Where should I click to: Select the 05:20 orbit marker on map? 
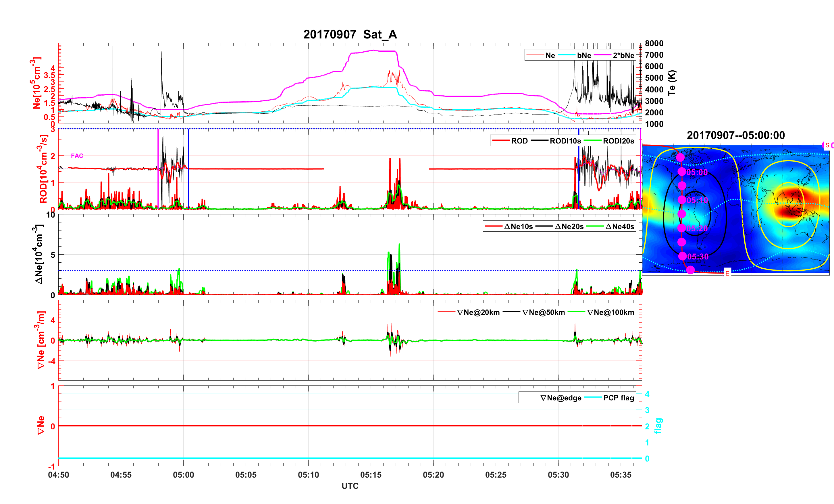coord(682,228)
